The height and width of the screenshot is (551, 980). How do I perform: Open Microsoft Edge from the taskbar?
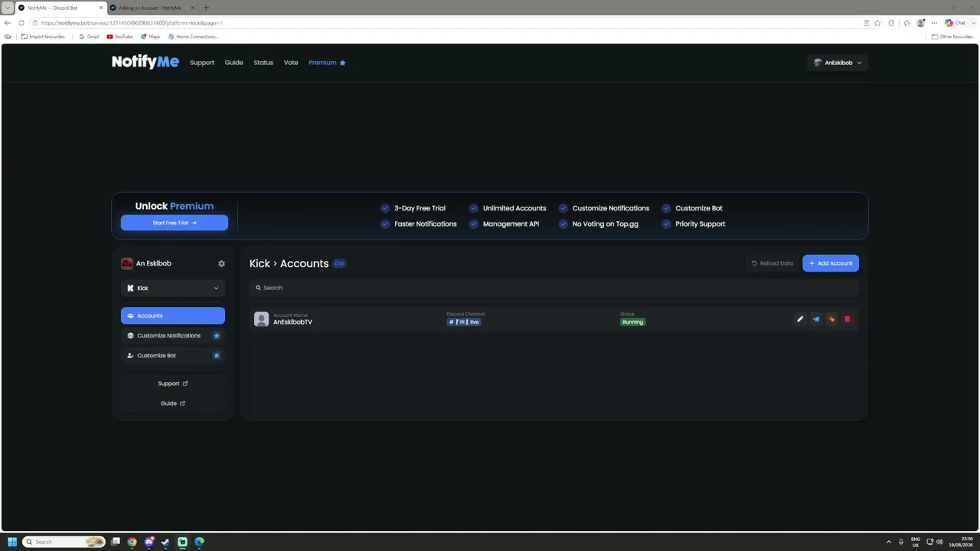[199, 542]
